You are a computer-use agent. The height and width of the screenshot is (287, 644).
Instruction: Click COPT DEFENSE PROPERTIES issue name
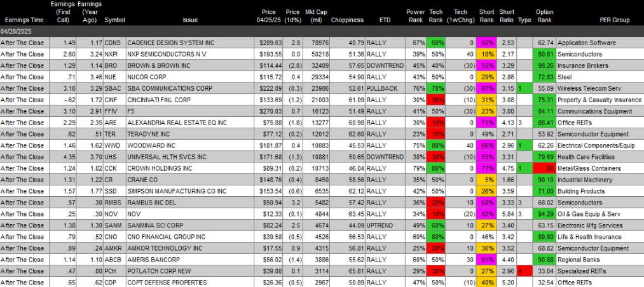coord(167,283)
